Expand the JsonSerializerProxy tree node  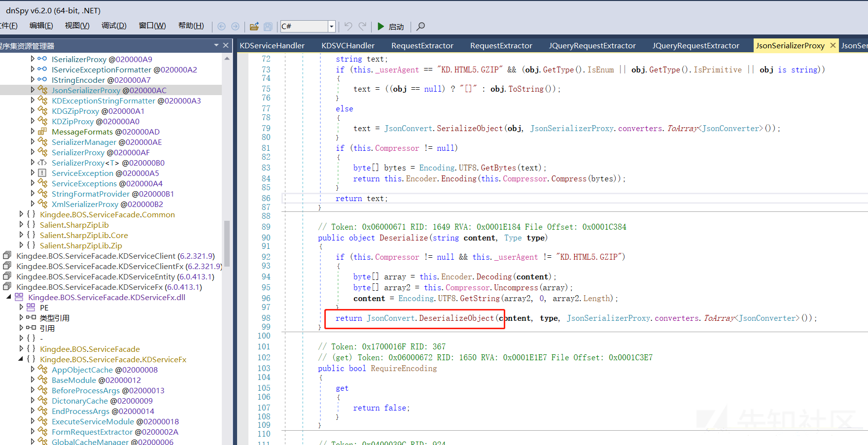pos(33,90)
